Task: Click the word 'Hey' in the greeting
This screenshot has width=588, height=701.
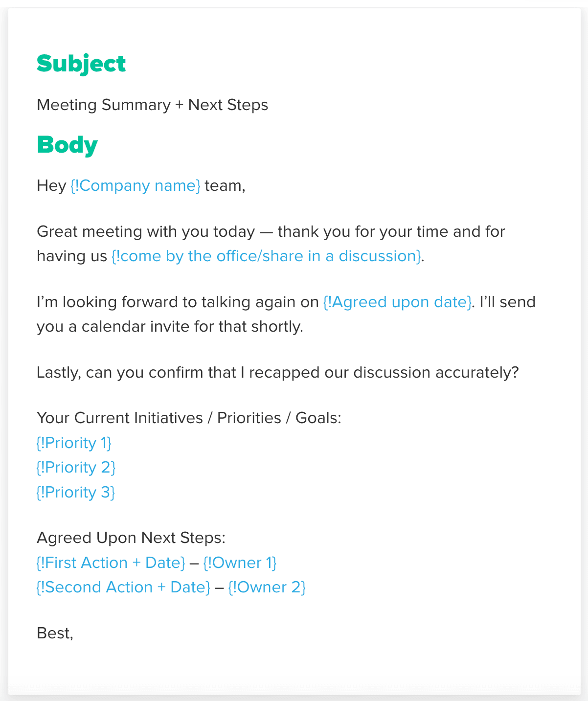Action: click(x=51, y=186)
